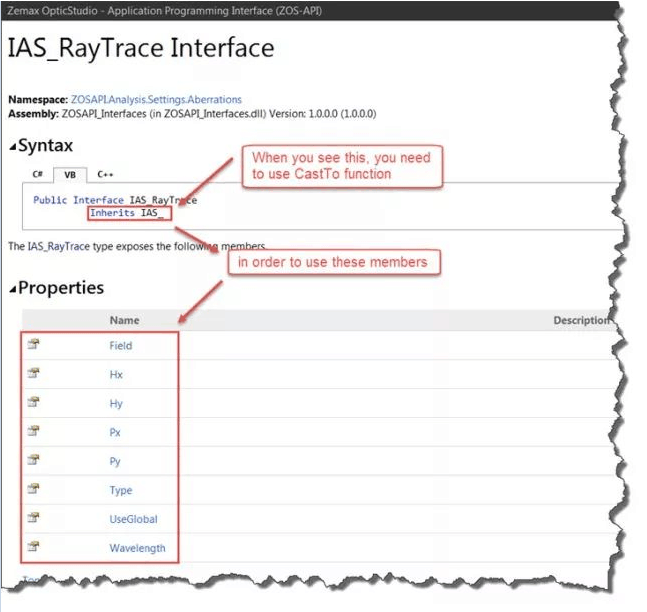Click the Name column header
The height and width of the screenshot is (612, 647).
124,320
